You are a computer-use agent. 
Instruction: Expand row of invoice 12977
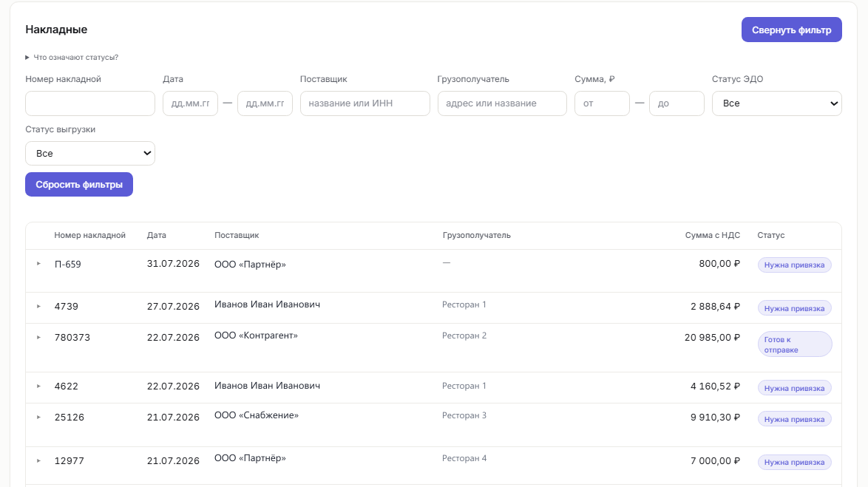point(38,460)
